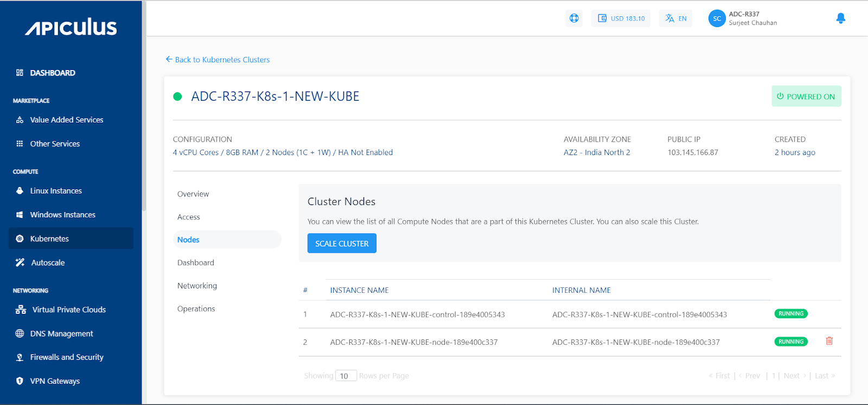Click the ADC-R337-K8s-1-NEW-KUBE cluster title

(x=275, y=97)
